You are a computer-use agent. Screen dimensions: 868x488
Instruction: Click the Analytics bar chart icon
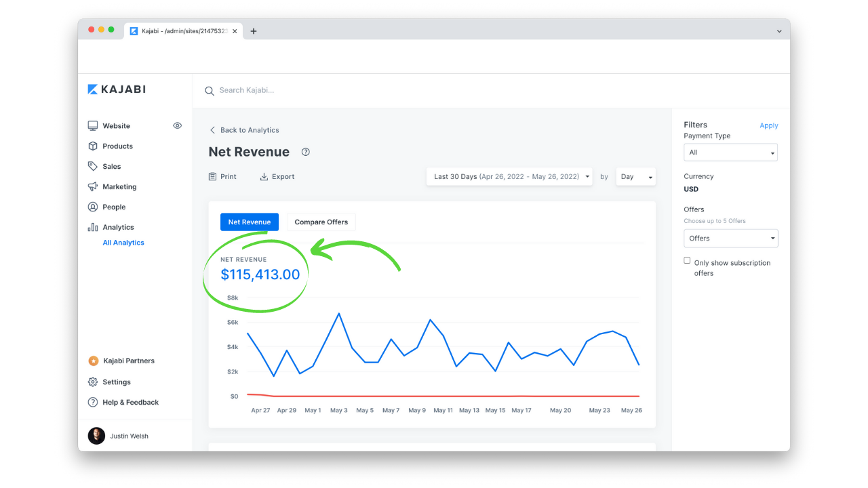pyautogui.click(x=93, y=228)
